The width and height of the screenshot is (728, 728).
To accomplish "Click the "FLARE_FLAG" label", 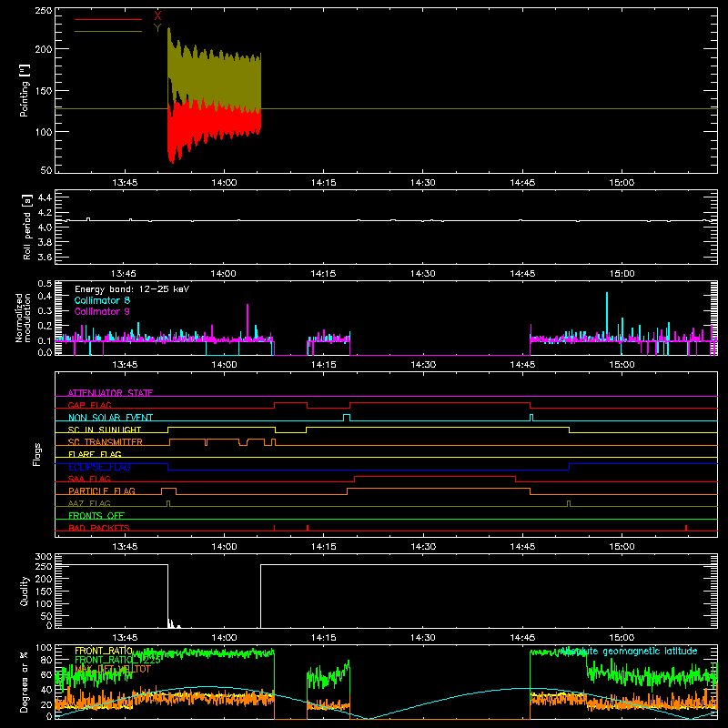I will (x=95, y=454).
